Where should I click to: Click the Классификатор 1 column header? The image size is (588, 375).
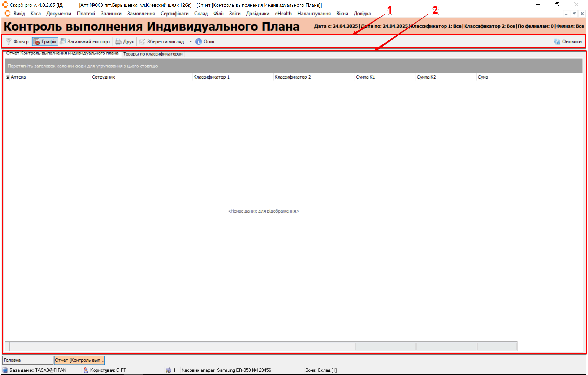click(211, 77)
